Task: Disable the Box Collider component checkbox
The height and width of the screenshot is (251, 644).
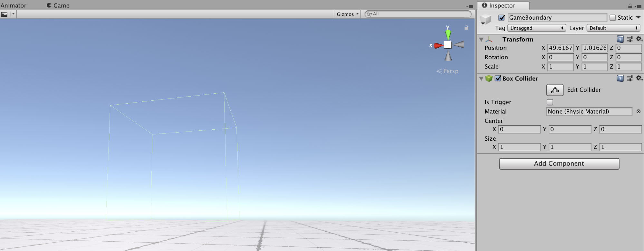Action: click(498, 78)
